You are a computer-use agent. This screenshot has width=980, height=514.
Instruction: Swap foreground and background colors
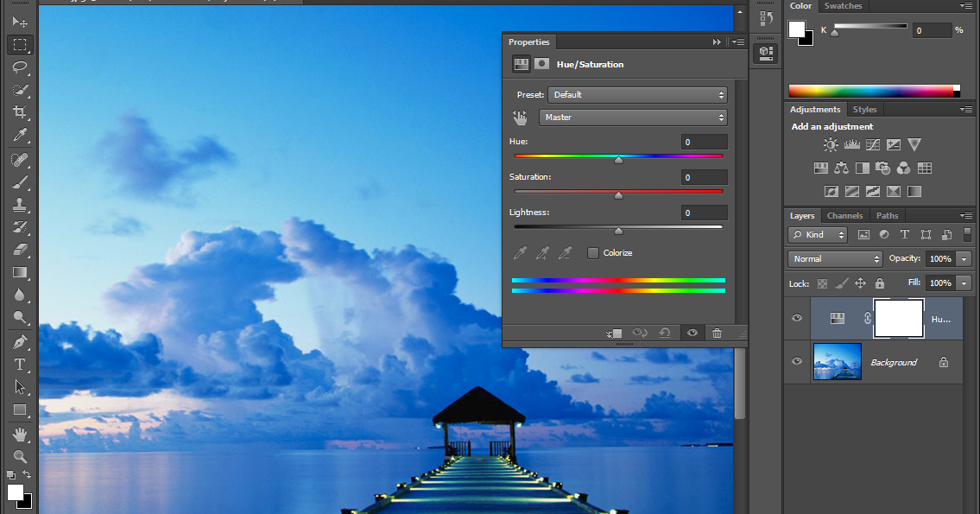[x=27, y=474]
